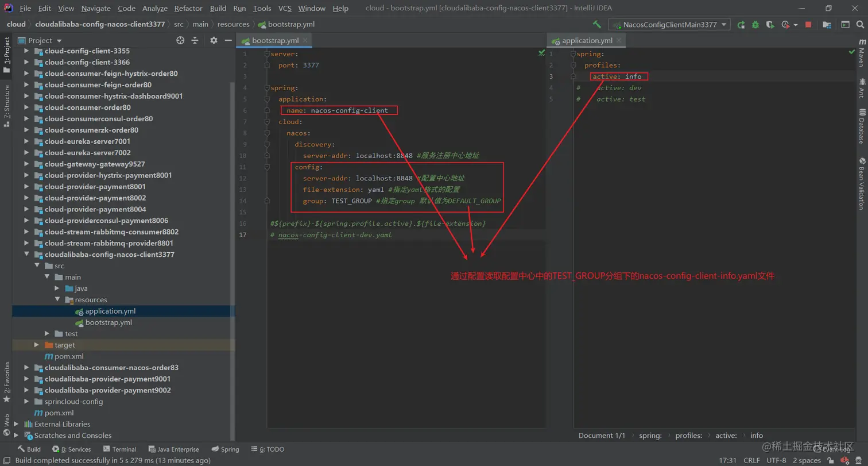The image size is (868, 466).
Task: Open the Database tool window
Action: pyautogui.click(x=861, y=125)
